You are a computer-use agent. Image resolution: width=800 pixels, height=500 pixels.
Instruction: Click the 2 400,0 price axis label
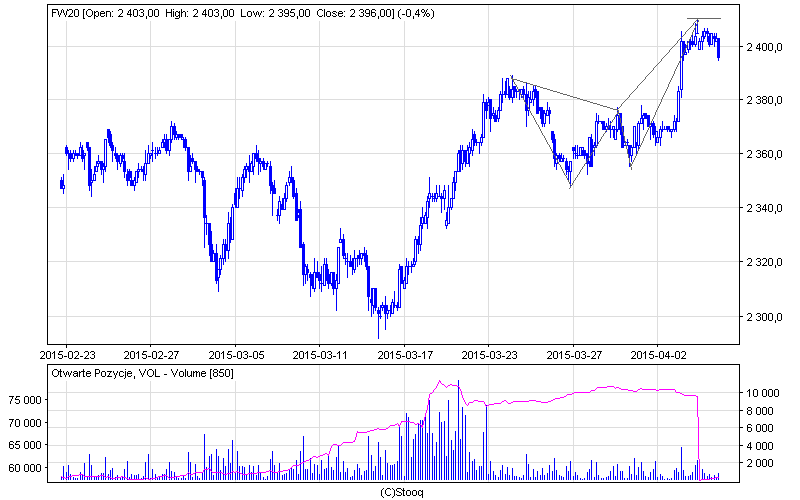click(764, 47)
